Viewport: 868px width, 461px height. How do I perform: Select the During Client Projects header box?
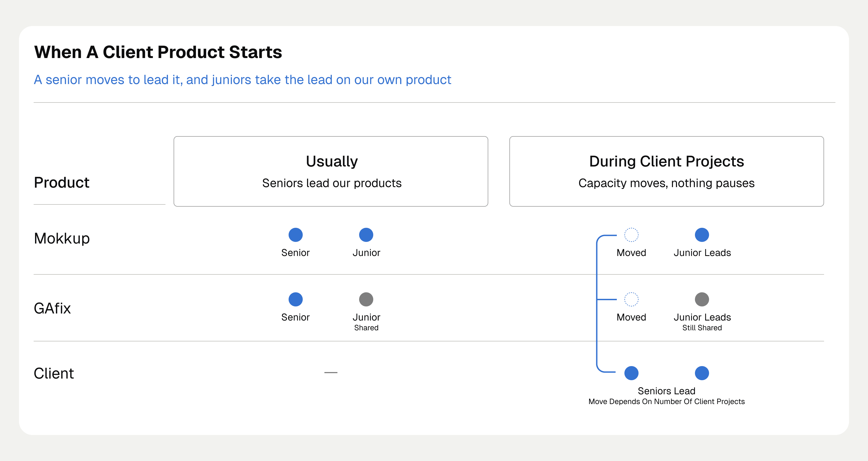[x=666, y=171]
